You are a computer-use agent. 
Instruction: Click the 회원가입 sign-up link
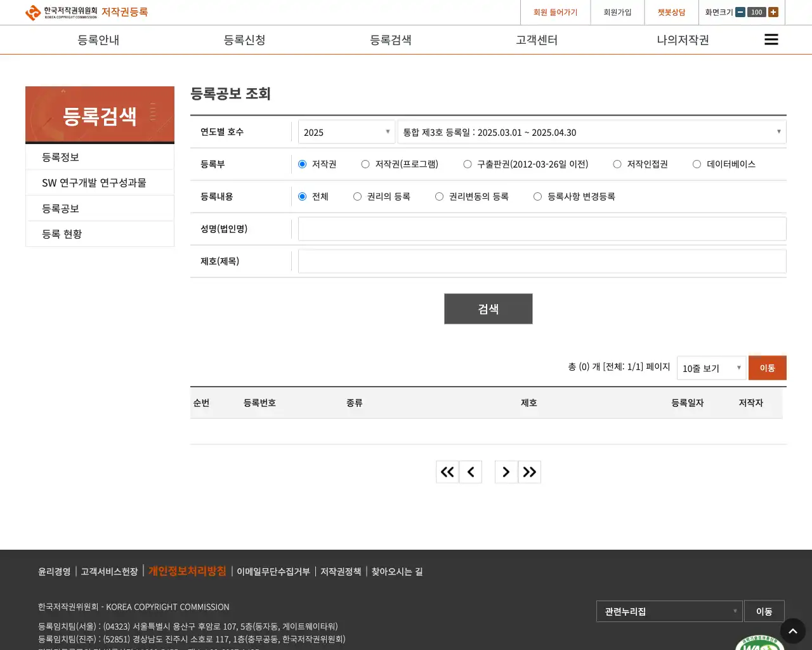pos(617,12)
